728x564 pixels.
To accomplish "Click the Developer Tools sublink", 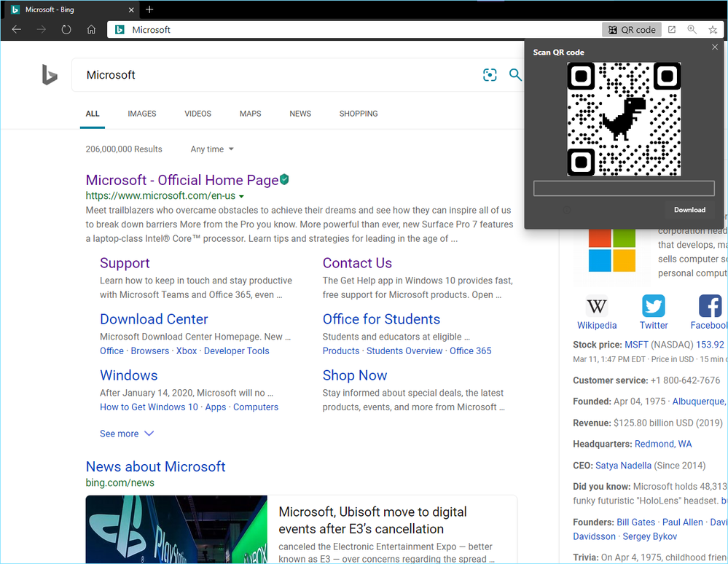I will tap(237, 351).
